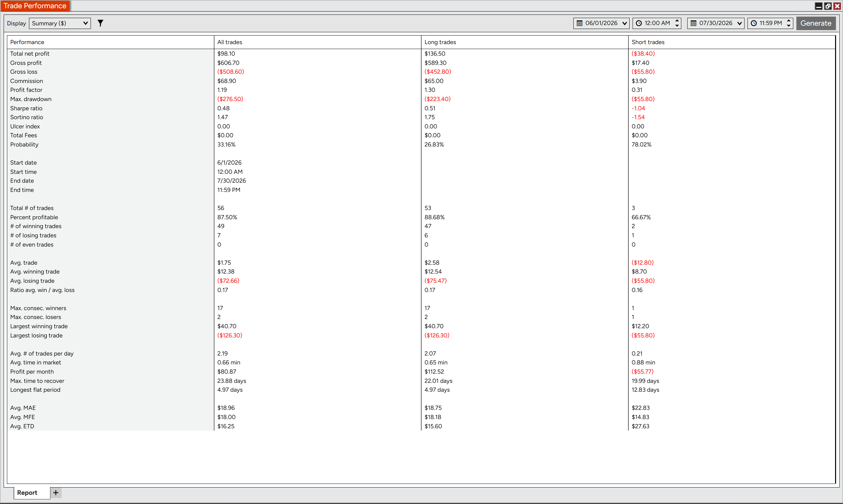Click the Short trades net profit ($38.40)

pyautogui.click(x=643, y=54)
